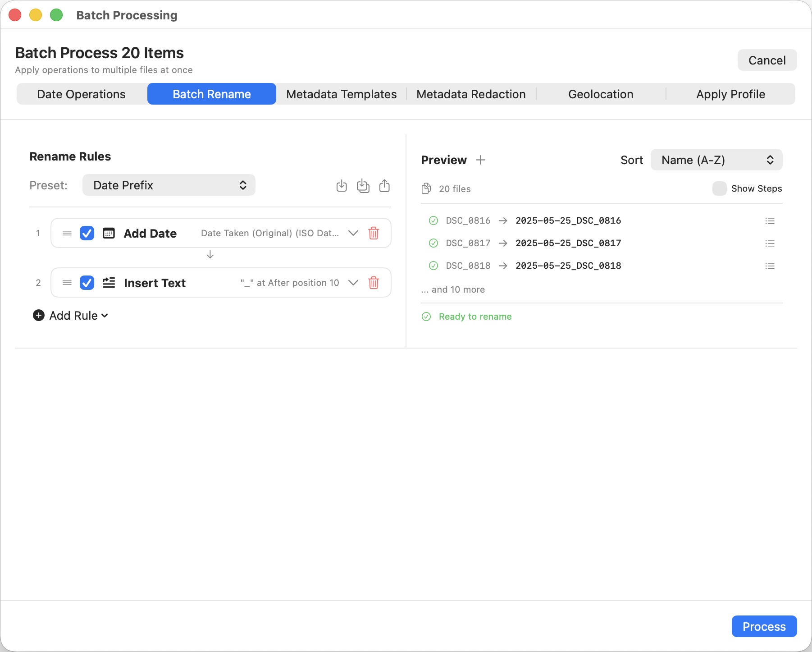Delete the Insert Text rule via trash icon
This screenshot has width=812, height=652.
point(374,283)
